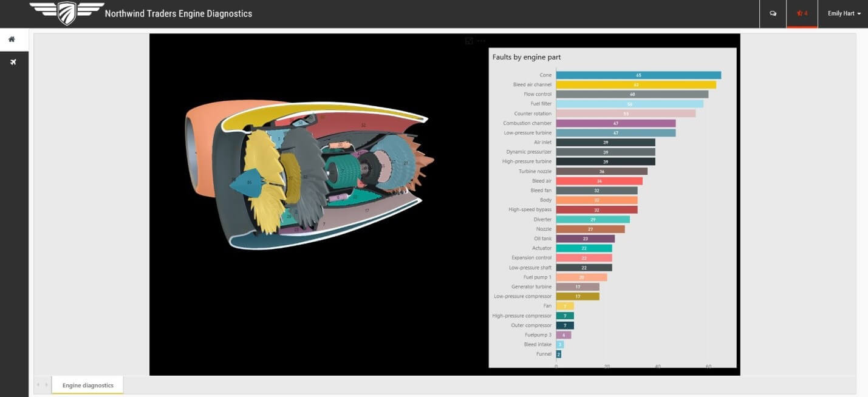Click the Home icon in the sidebar
The width and height of the screenshot is (868, 397).
[12, 39]
